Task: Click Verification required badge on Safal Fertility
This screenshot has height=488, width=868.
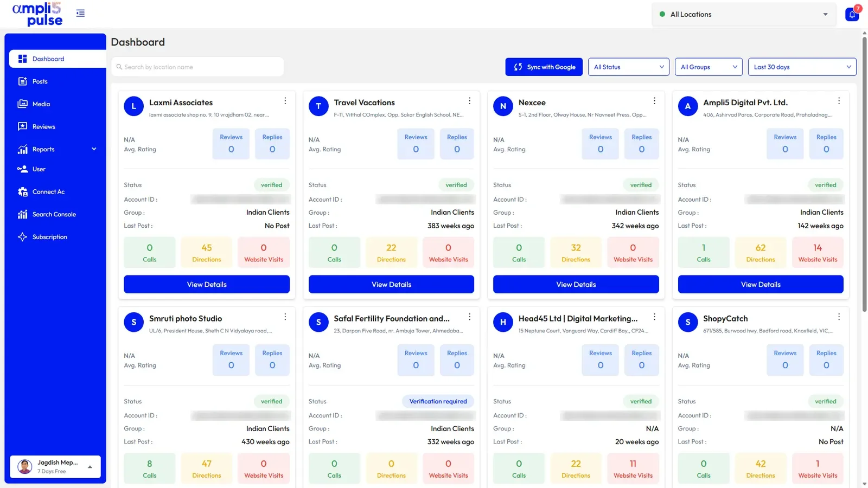Action: [438, 402]
